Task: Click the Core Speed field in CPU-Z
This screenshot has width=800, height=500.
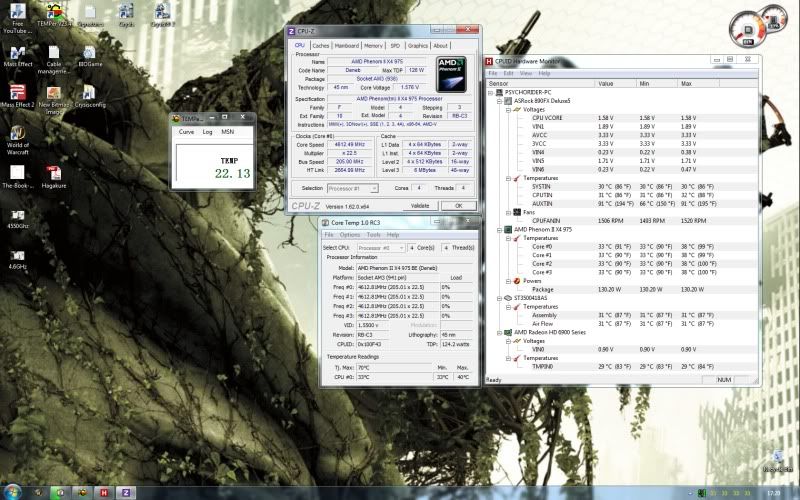Action: click(349, 145)
